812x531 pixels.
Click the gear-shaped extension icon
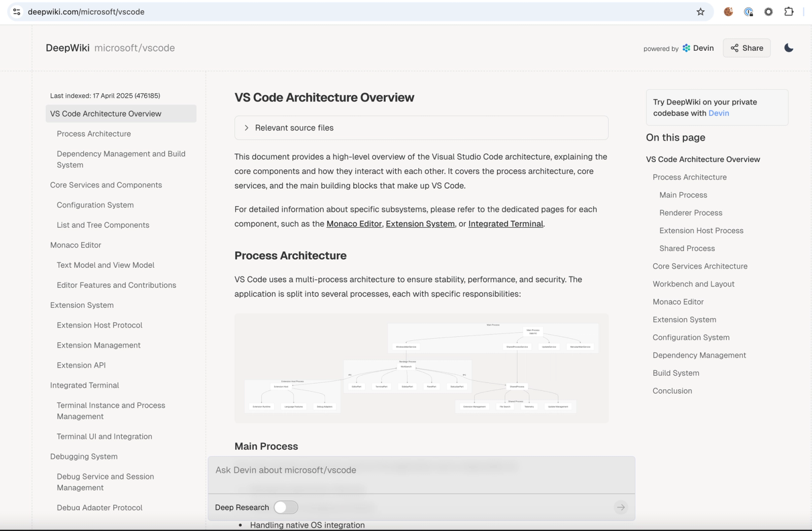coord(768,12)
